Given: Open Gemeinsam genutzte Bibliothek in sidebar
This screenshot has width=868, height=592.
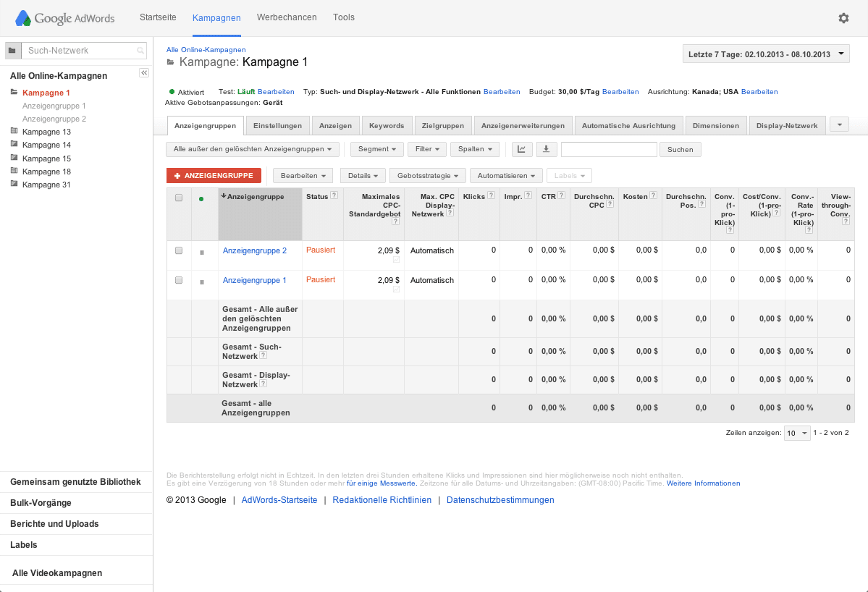Looking at the screenshot, I should click(75, 482).
